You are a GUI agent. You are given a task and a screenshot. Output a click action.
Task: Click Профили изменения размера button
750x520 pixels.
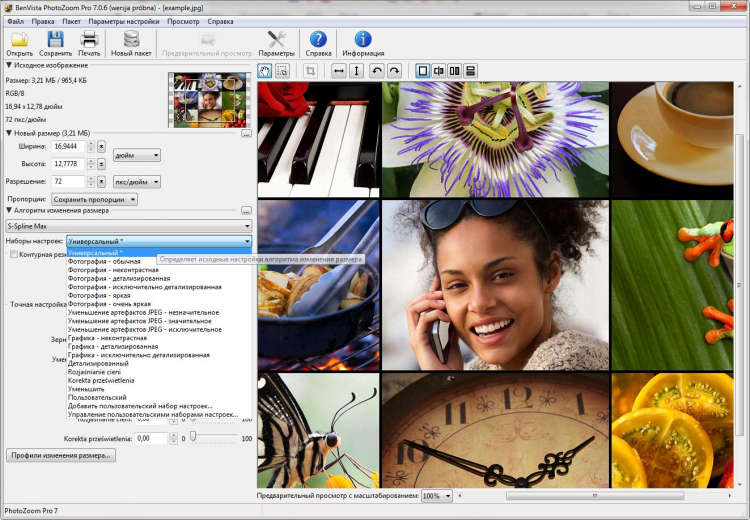[61, 455]
